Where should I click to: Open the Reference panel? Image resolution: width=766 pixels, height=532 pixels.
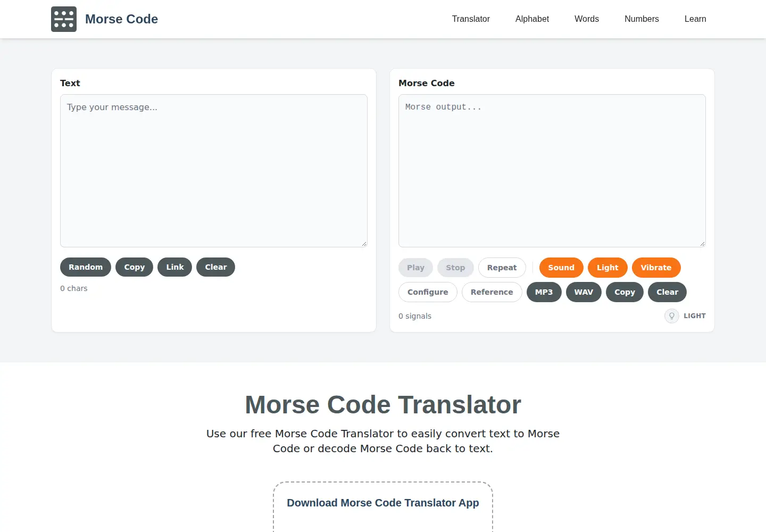492,292
